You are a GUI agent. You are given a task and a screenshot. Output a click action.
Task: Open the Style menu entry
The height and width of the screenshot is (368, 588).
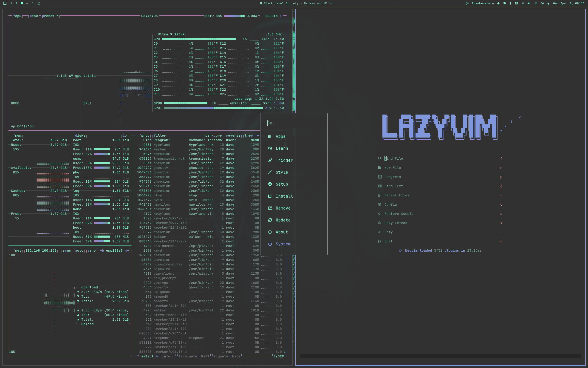[294, 172]
